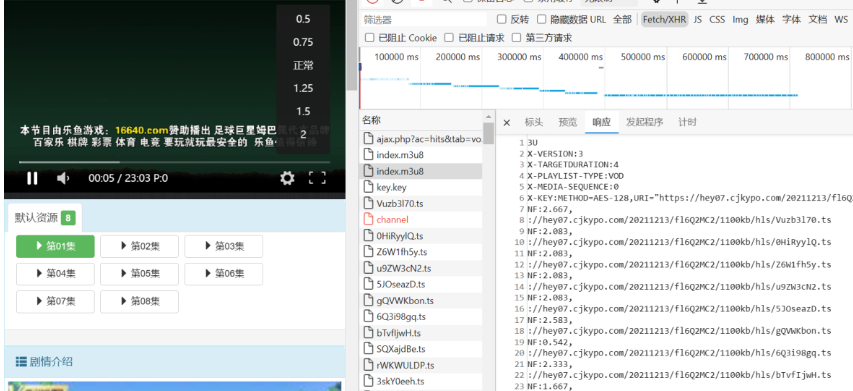Pause the video playback

pyautogui.click(x=32, y=178)
